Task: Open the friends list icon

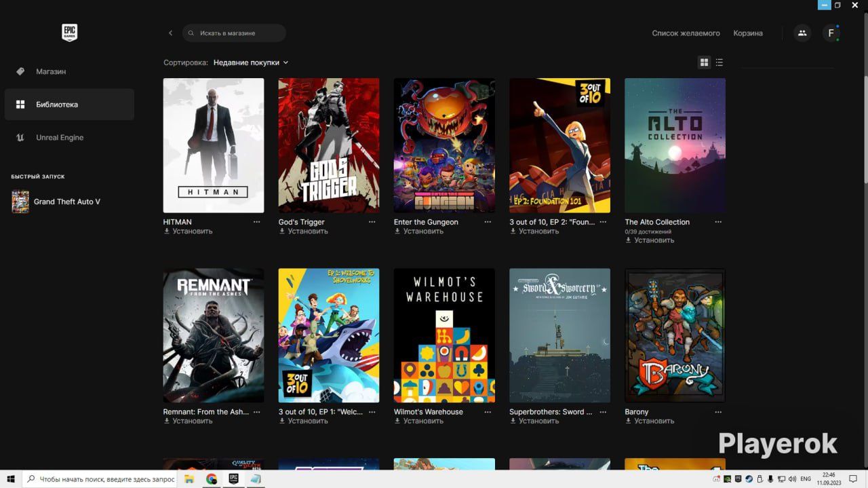Action: [x=802, y=33]
